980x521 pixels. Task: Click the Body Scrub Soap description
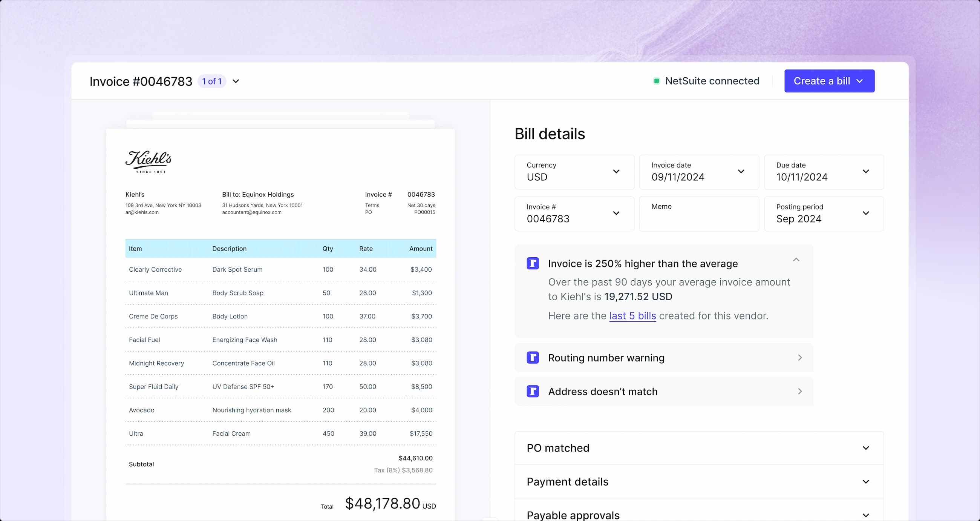(x=238, y=293)
